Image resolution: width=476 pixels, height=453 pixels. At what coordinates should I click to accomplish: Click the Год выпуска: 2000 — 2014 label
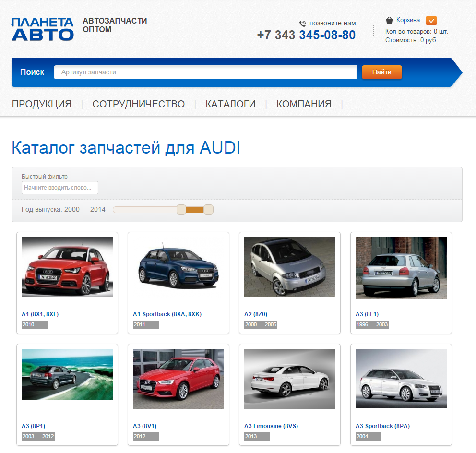pyautogui.click(x=63, y=210)
